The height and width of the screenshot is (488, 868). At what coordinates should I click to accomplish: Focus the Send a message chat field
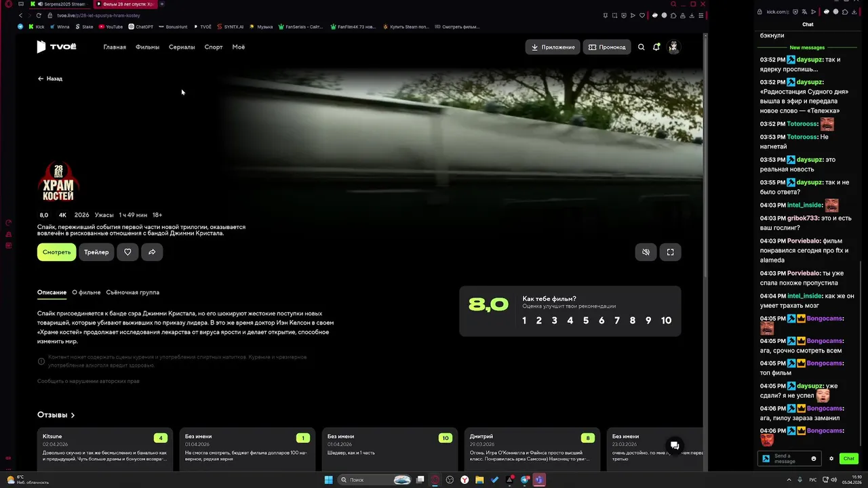pyautogui.click(x=789, y=458)
